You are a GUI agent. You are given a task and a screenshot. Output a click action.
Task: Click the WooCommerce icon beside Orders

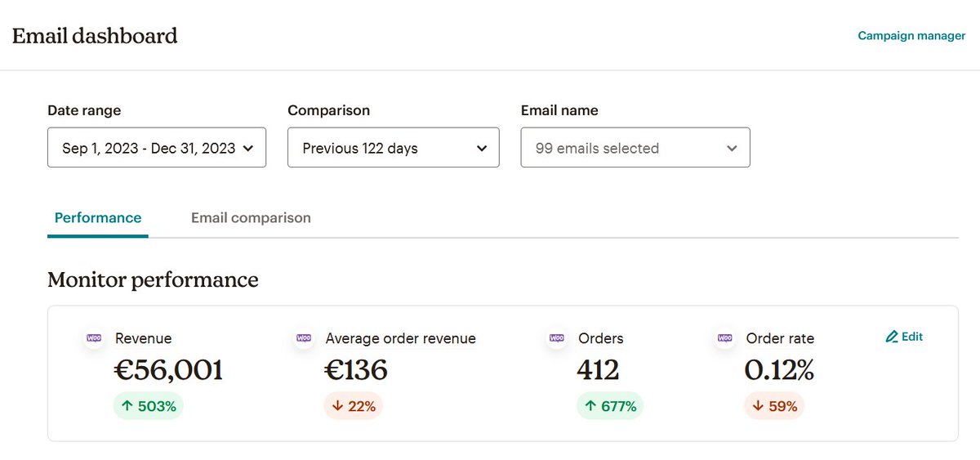click(557, 337)
